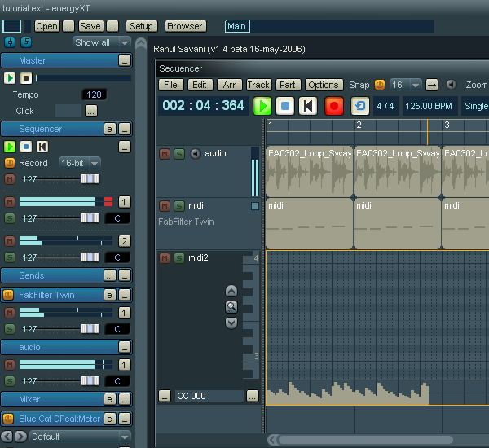Click the speaker icon next to Zoom
The image size is (489, 448).
(452, 85)
